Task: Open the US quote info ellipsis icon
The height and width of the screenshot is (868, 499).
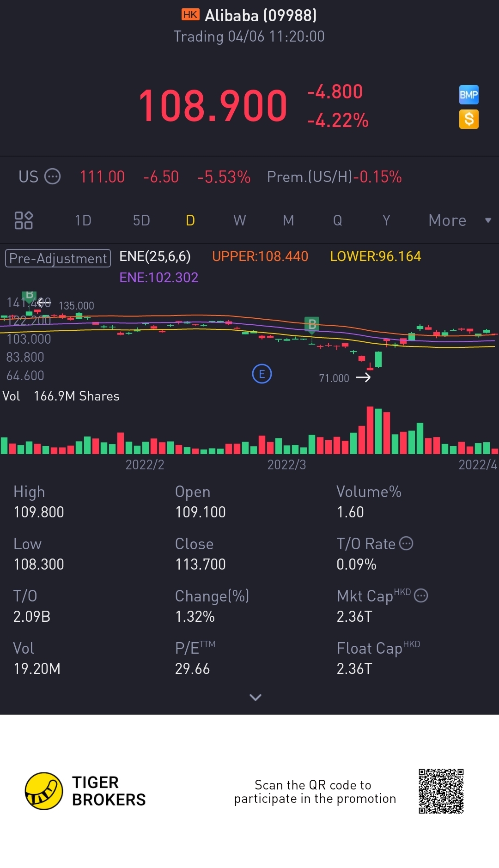Action: (x=52, y=176)
